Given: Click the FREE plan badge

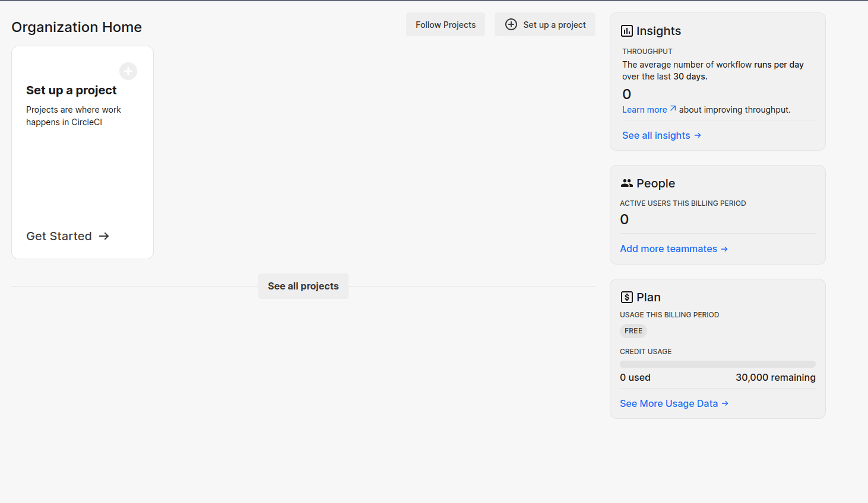Looking at the screenshot, I should tap(633, 331).
